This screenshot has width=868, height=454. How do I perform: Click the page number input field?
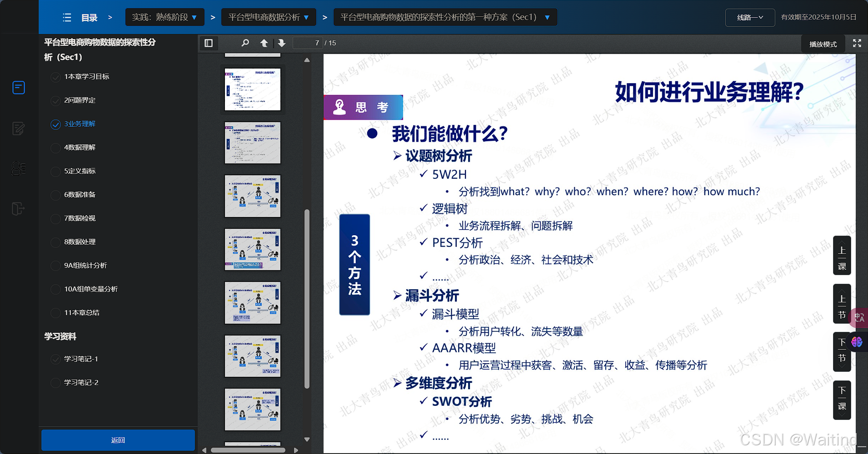[308, 43]
